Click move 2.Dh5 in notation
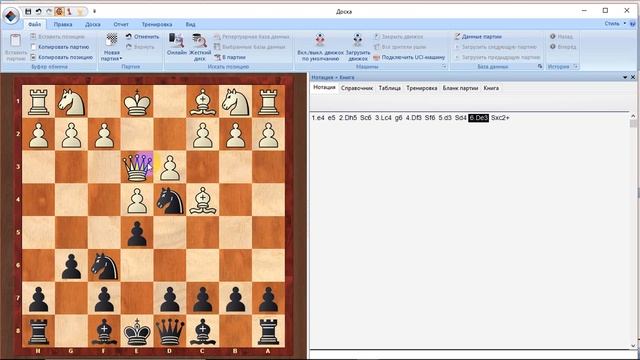Viewport: 640px width, 360px height. (x=348, y=118)
